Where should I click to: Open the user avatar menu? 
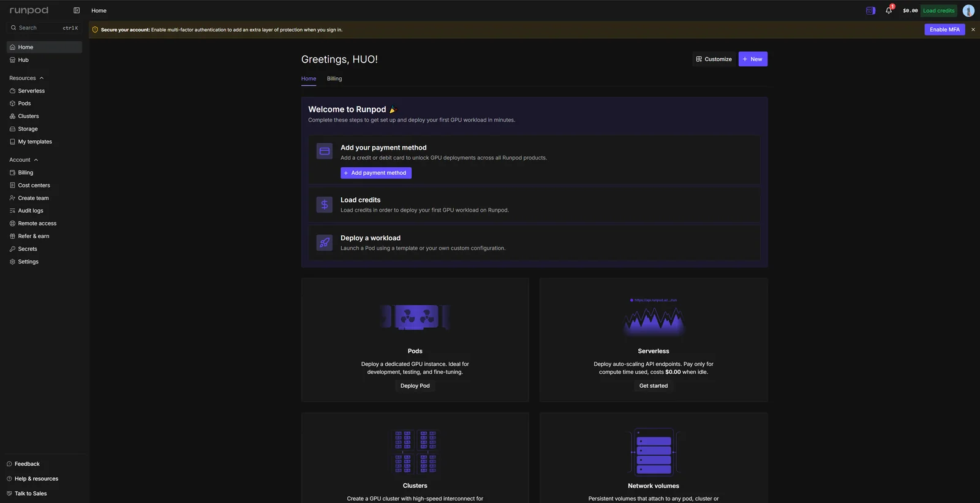click(x=968, y=10)
